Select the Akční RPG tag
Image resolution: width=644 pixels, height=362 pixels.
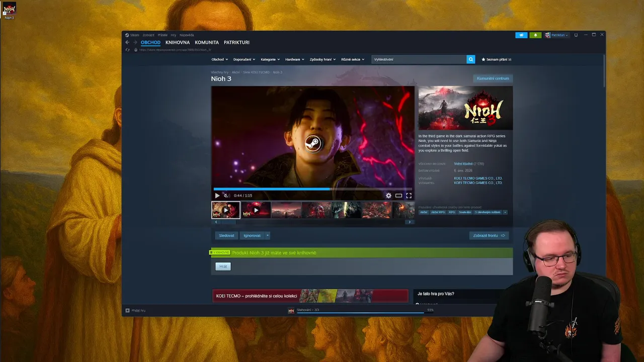tap(438, 212)
